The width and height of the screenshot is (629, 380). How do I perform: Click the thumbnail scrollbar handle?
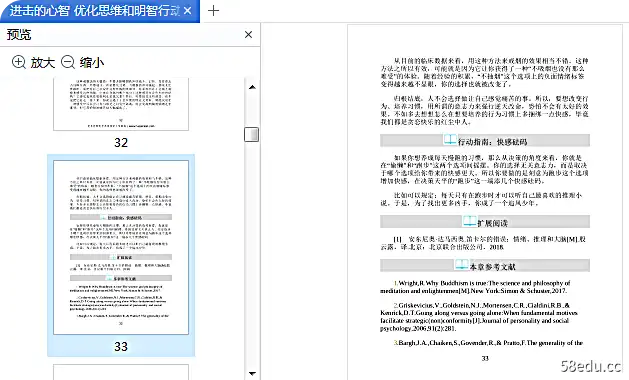(x=252, y=134)
